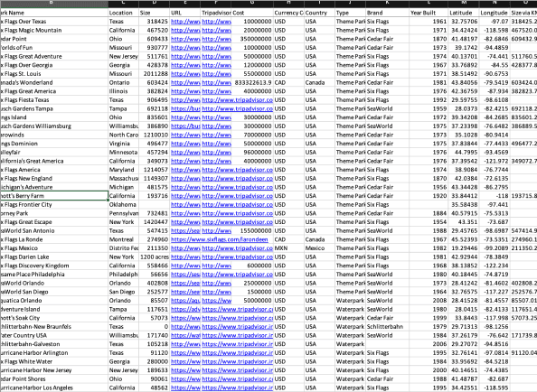Select the 'Country' header cell
The width and height of the screenshot is (537, 392).
319,13
